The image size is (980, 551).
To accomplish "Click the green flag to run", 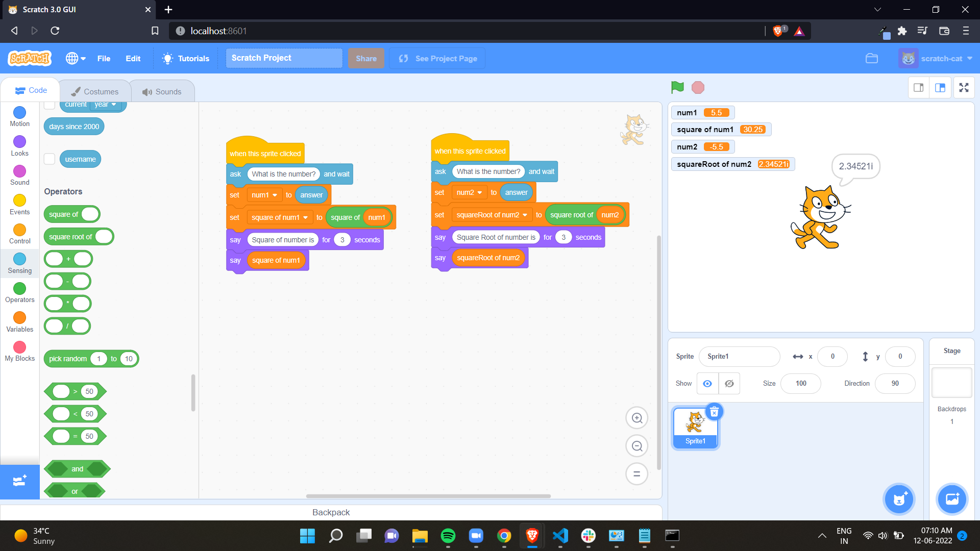I will [x=677, y=87].
